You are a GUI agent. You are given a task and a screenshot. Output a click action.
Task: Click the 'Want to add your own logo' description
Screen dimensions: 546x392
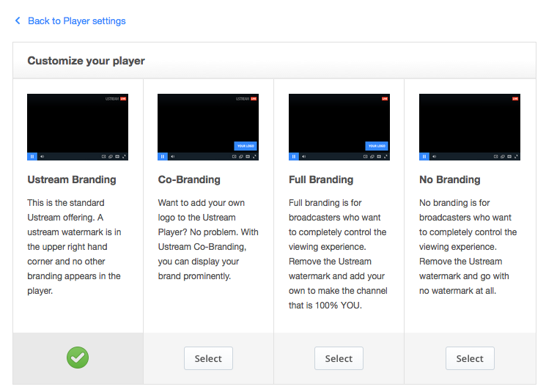click(x=208, y=240)
